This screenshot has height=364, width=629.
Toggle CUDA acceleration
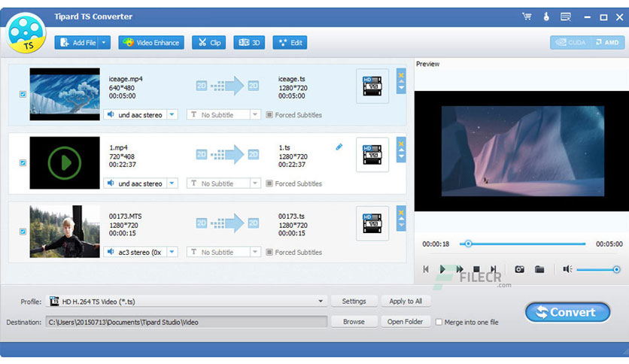(571, 43)
